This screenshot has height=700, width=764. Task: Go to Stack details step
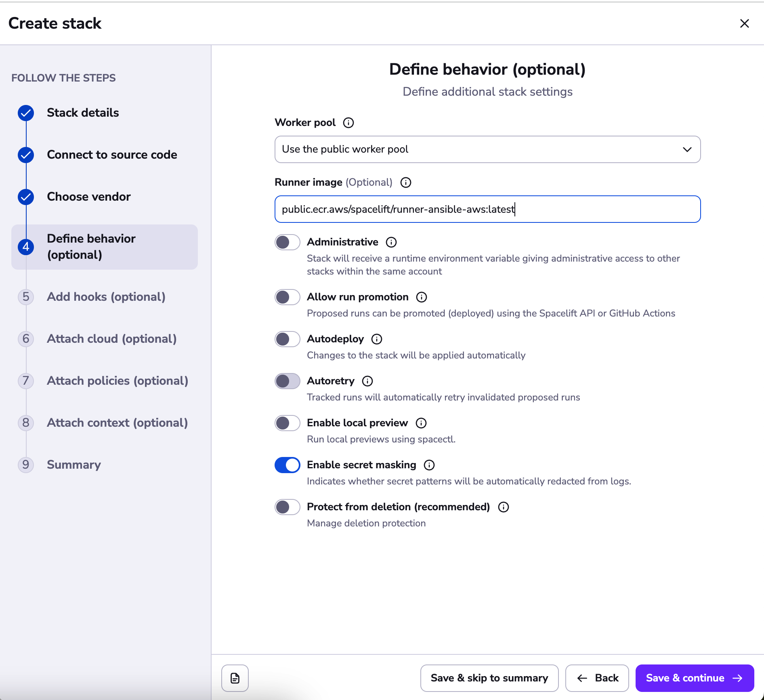tap(83, 113)
